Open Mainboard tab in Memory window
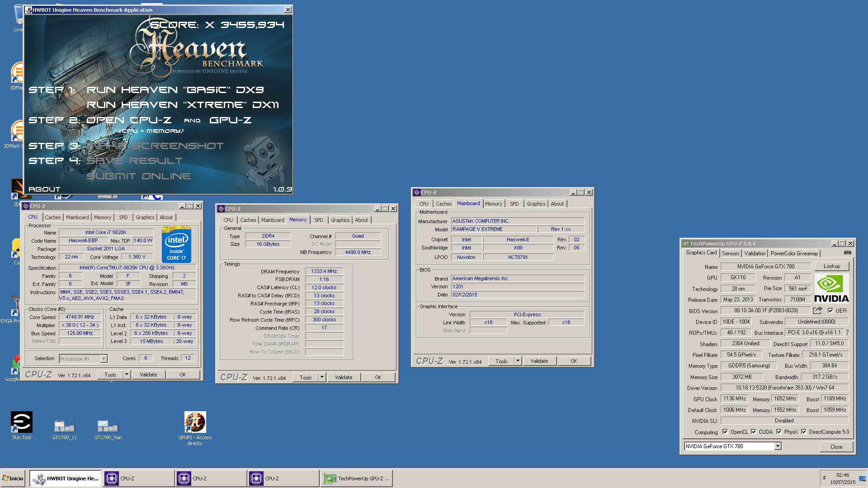Viewport: 868px width, 488px height. 273,220
